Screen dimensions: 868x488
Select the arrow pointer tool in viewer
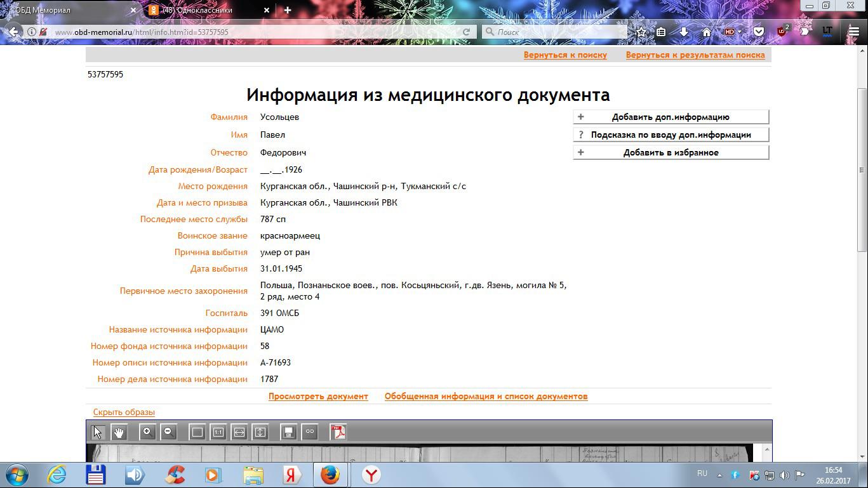coord(97,432)
